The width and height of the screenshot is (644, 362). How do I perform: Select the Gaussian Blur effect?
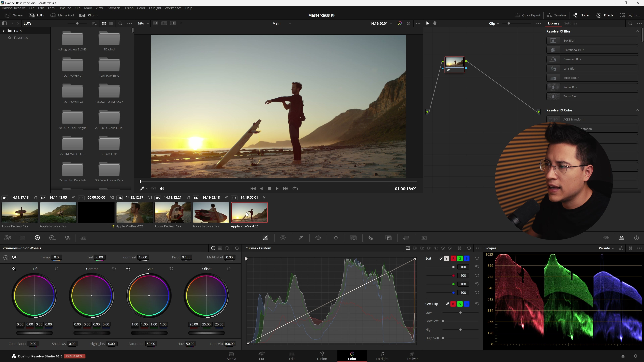(x=592, y=59)
